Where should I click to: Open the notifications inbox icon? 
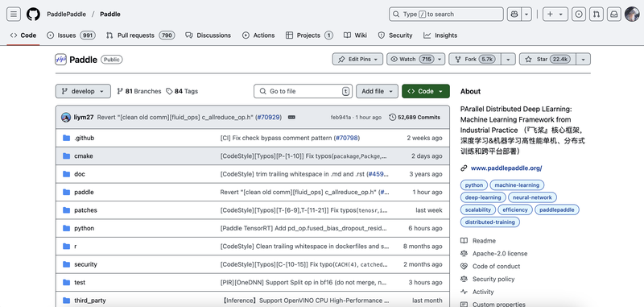click(x=613, y=15)
